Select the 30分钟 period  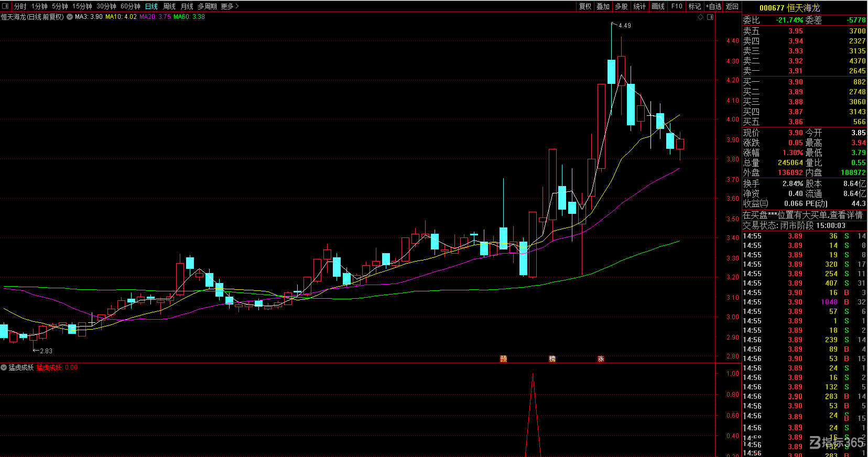[x=106, y=6]
